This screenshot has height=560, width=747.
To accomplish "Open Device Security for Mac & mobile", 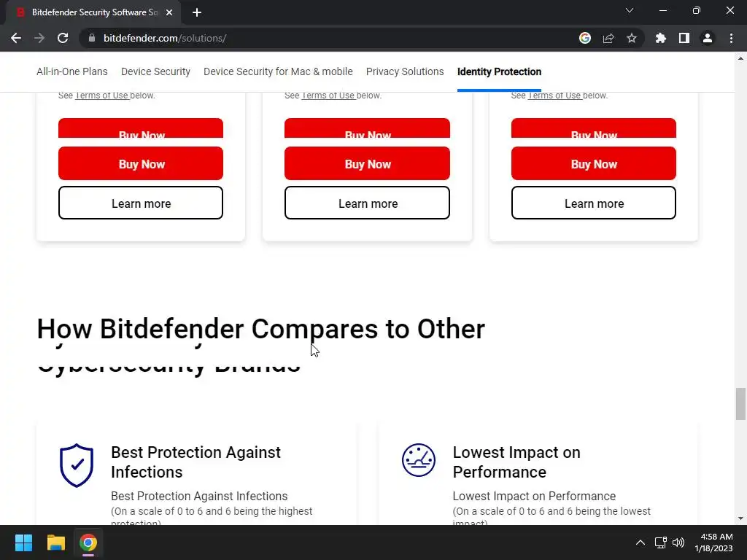I will [278, 71].
